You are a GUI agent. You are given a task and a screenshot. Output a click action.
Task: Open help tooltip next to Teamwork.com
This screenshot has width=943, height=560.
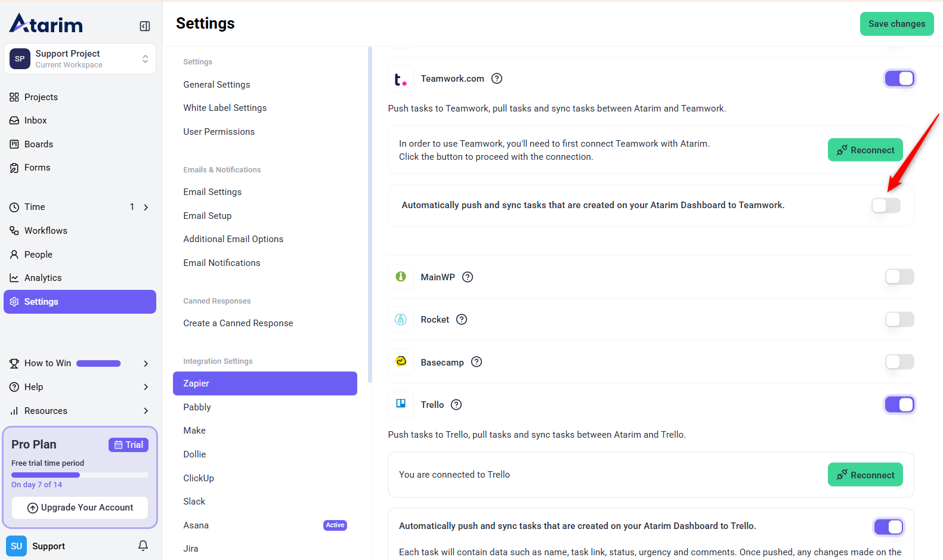497,79
